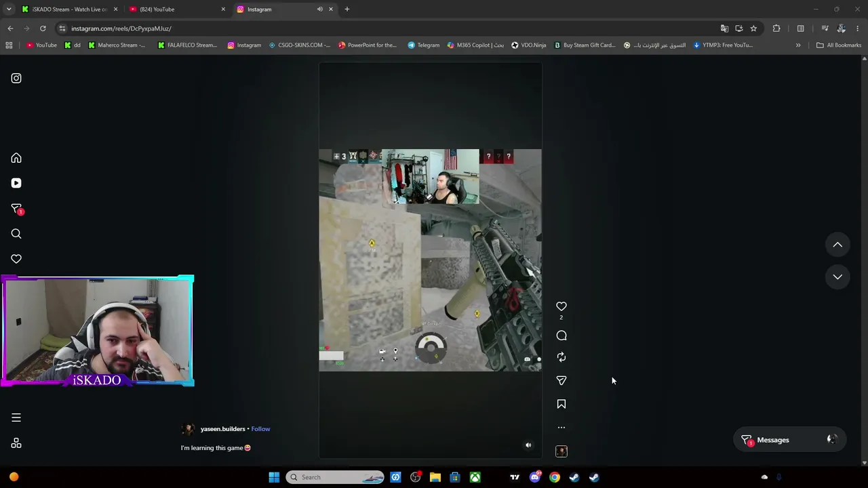Screen dimensions: 868x488
Task: Open the floating Messages button
Action: tap(790, 440)
